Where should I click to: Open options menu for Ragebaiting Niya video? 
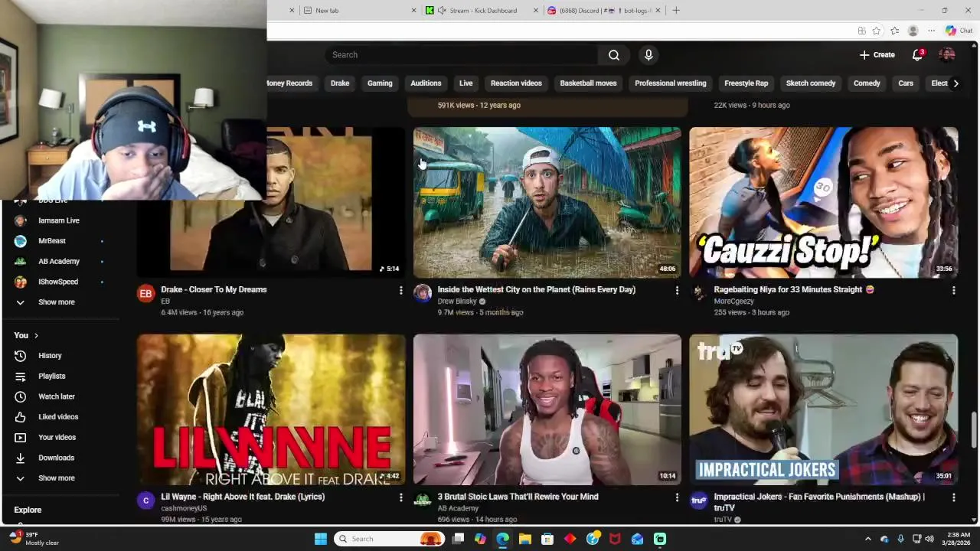(x=953, y=291)
